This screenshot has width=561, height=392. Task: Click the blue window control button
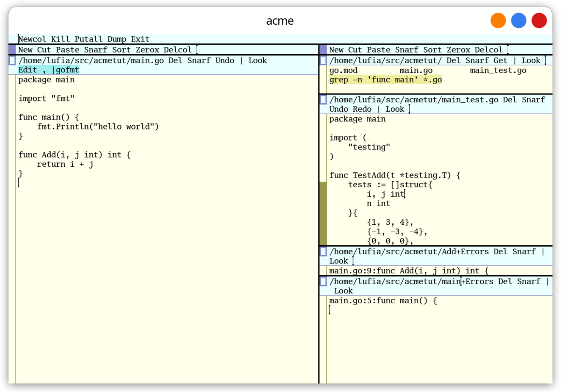click(x=518, y=21)
